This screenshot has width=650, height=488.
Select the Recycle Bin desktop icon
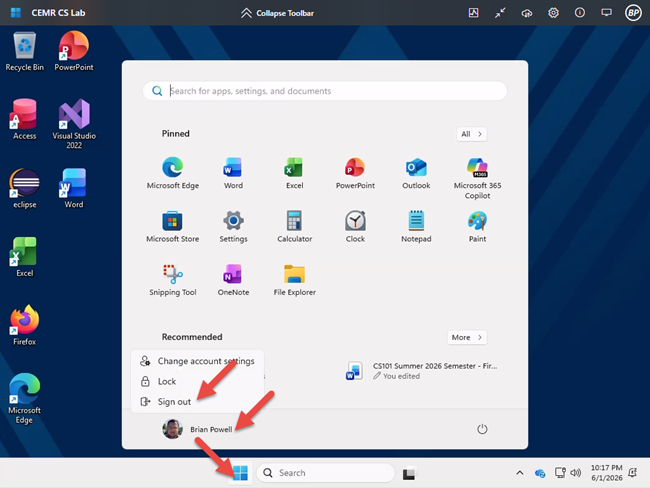coord(24,51)
